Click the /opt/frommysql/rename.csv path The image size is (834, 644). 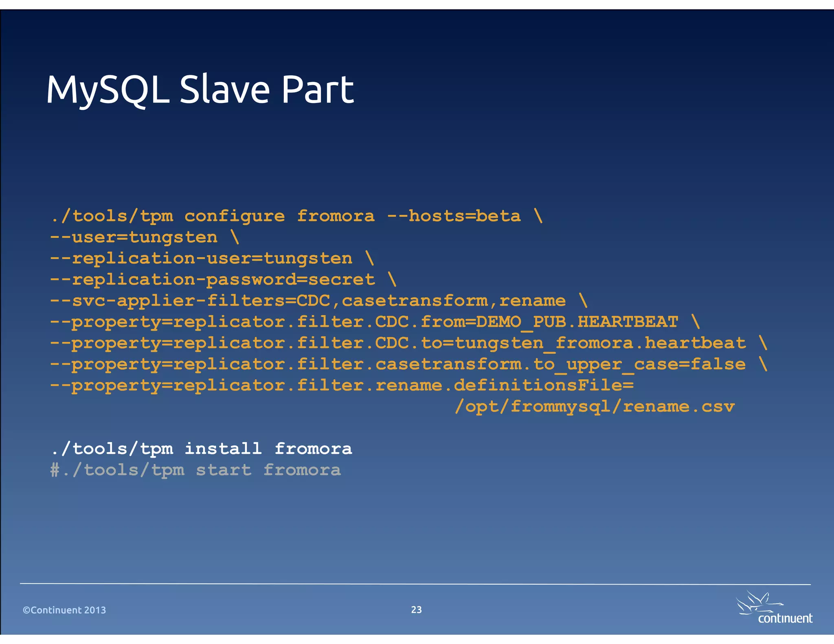[x=594, y=406]
